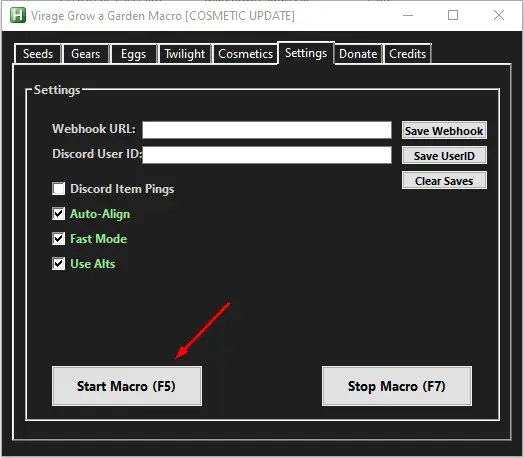Toggle the Auto-Align checkbox
Image resolution: width=524 pixels, height=458 pixels.
(x=58, y=213)
